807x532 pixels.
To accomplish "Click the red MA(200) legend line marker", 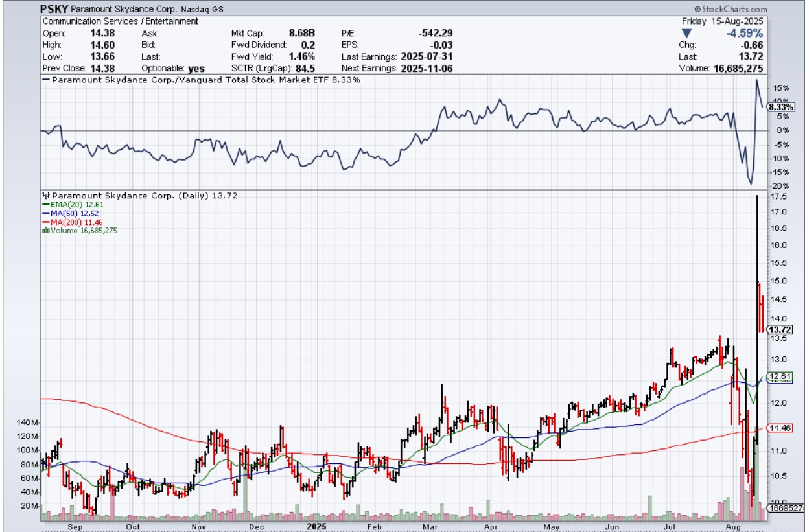I will [x=46, y=222].
